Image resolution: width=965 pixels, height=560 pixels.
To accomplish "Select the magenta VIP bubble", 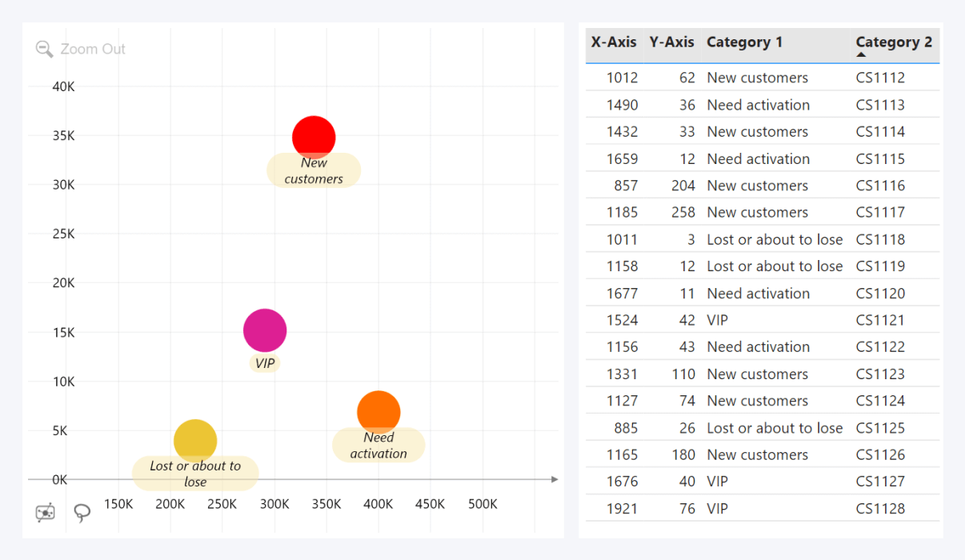I will (x=265, y=330).
